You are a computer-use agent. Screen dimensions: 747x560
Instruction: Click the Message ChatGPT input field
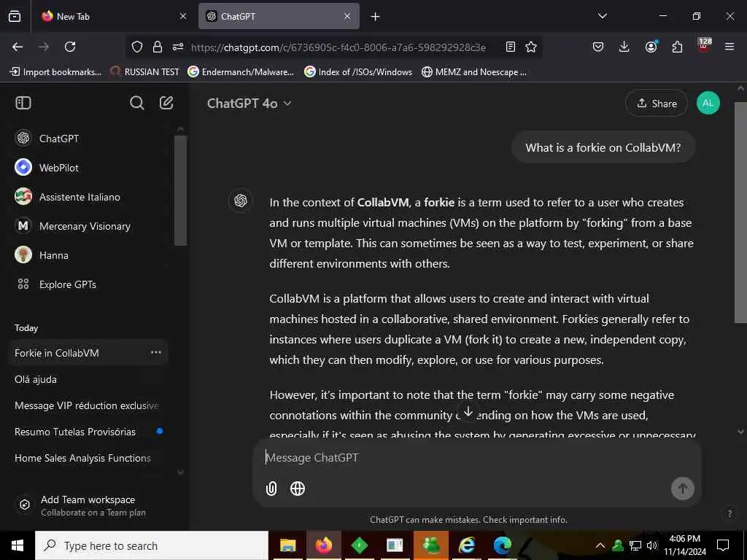click(476, 458)
